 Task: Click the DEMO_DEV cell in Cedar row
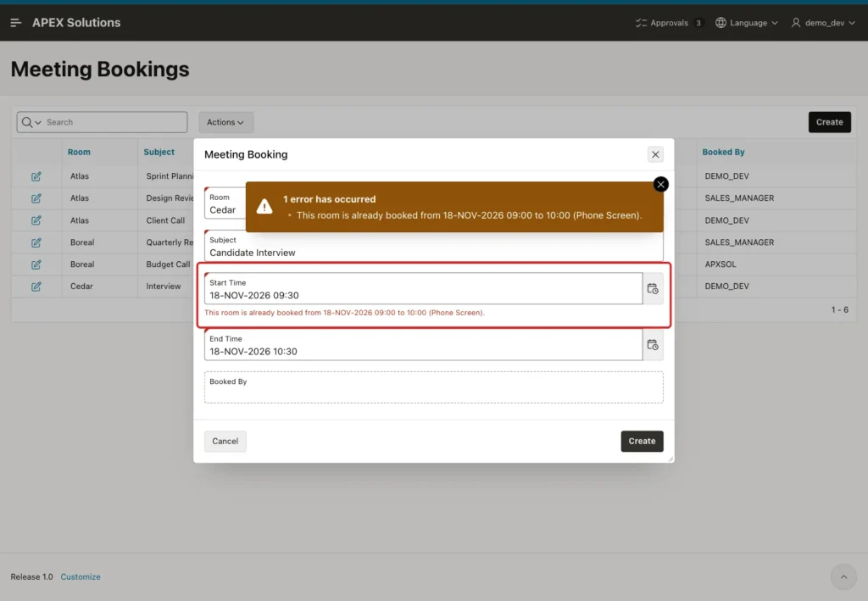tap(726, 287)
